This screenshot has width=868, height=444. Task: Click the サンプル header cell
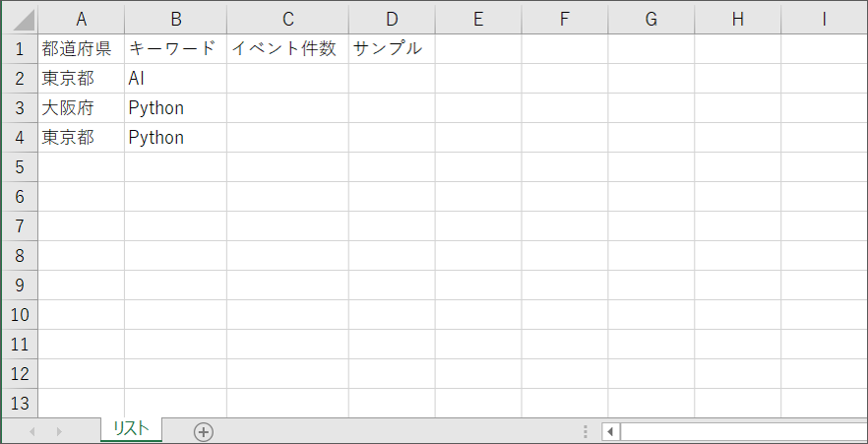[391, 48]
